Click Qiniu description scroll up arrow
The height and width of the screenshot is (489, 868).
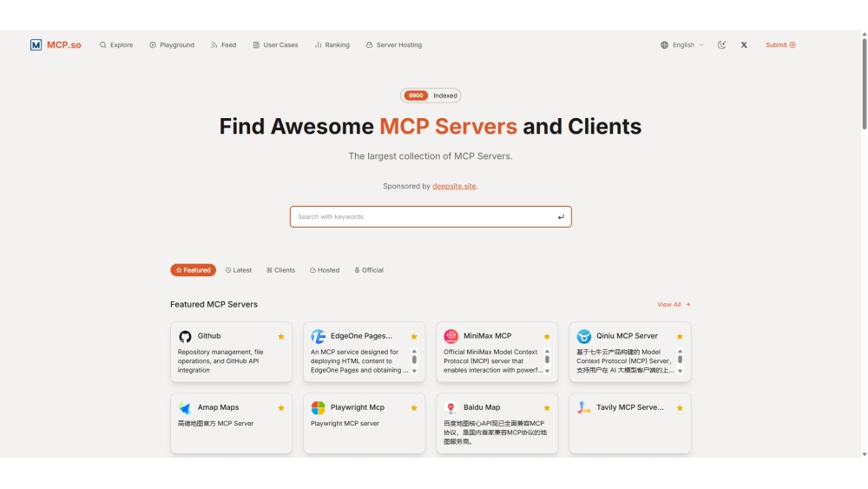(680, 351)
